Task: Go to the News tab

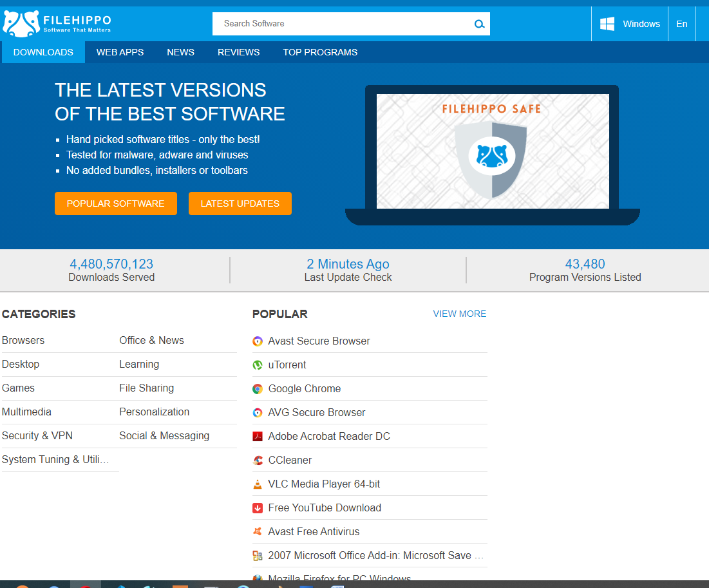Action: coord(180,52)
